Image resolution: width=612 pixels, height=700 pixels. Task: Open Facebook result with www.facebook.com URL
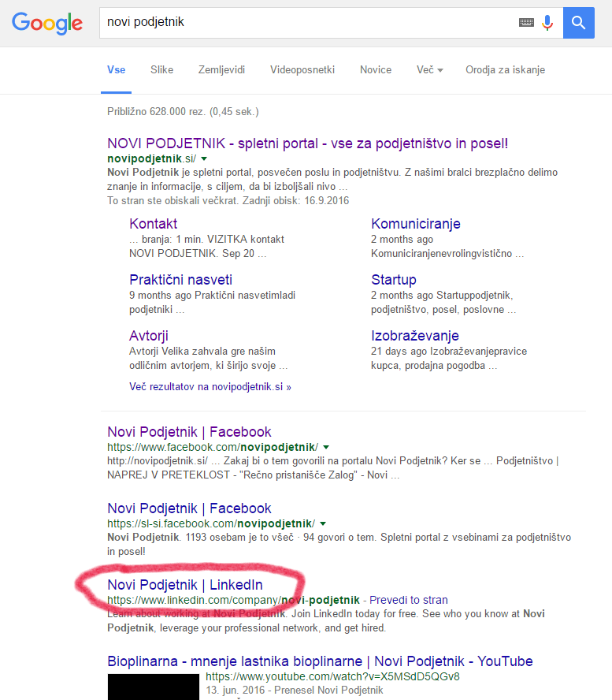[x=189, y=432]
